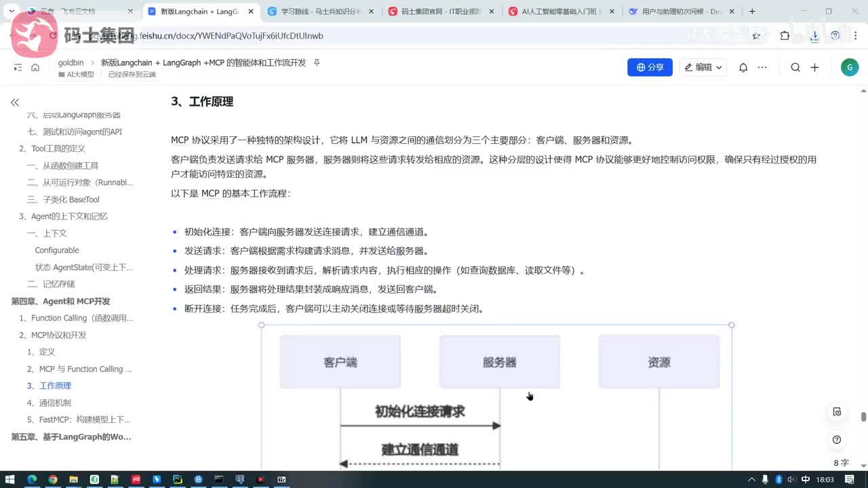Select outline item 三、子类化 BaseTool
The image size is (868, 488).
pos(63,199)
